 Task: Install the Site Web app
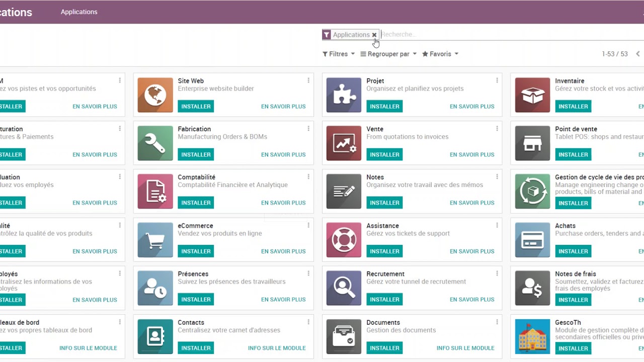click(x=196, y=106)
